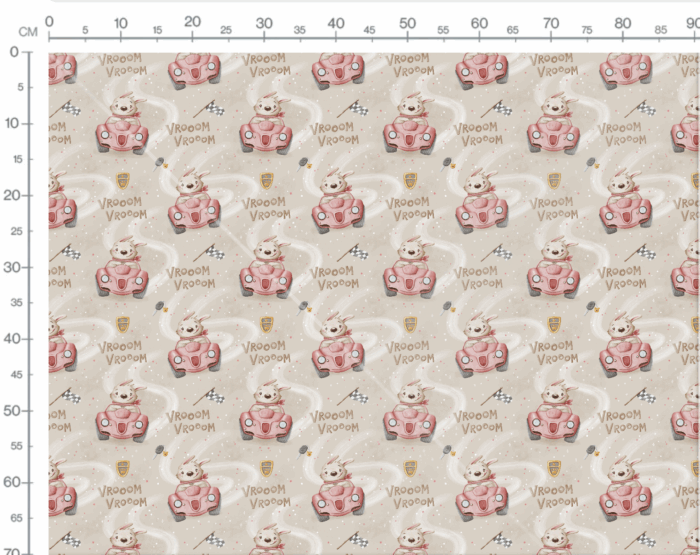Pick the 55 label on vertical ruler
This screenshot has height=555, width=700.
pos(17,447)
